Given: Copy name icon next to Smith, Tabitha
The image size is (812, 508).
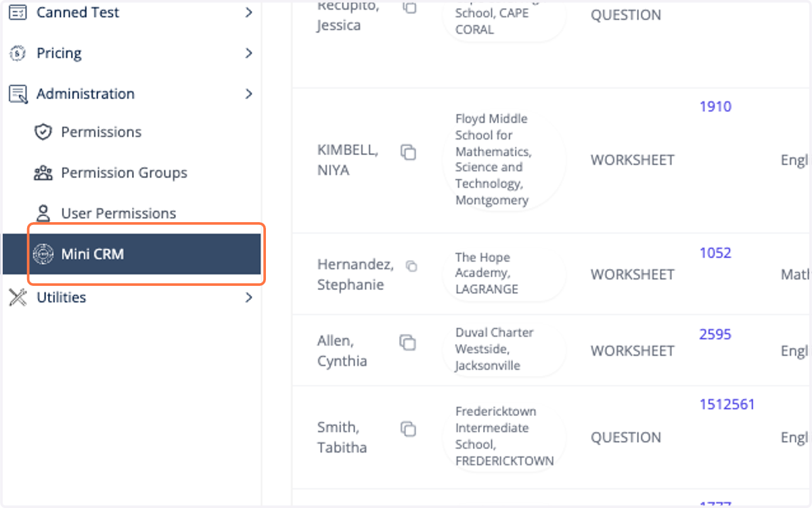Looking at the screenshot, I should click(408, 429).
